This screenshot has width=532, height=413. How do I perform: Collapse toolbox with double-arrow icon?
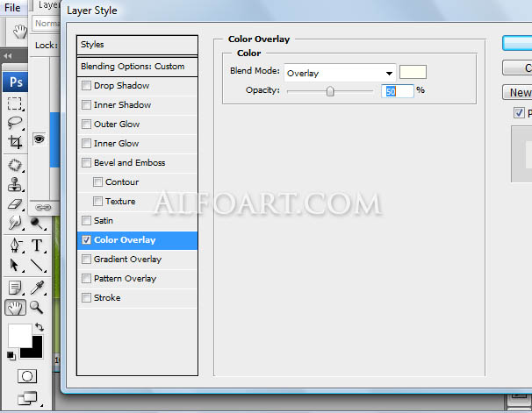tap(8, 56)
